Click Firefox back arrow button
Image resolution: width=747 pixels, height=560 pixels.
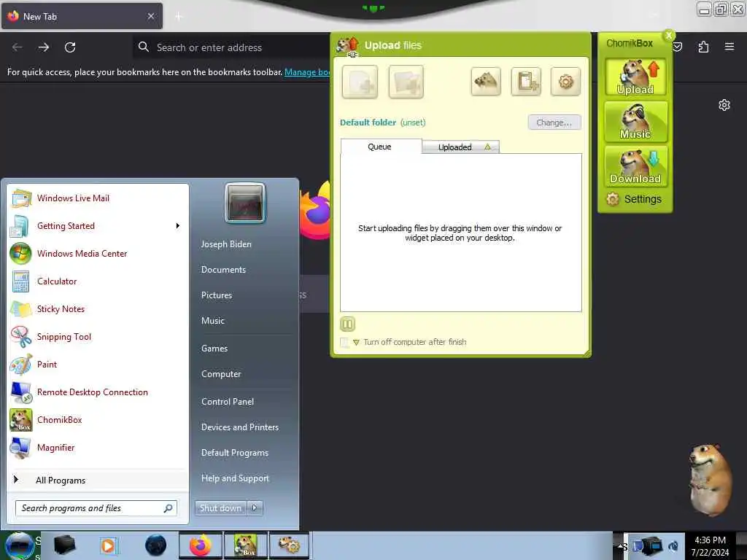(18, 47)
